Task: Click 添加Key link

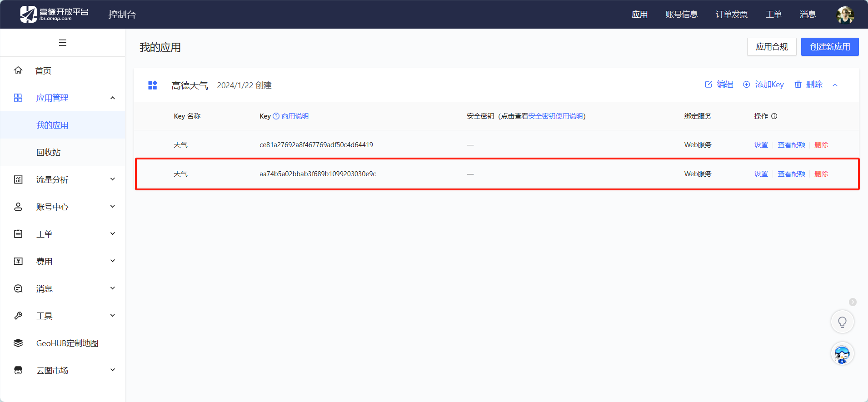Action: tap(769, 84)
